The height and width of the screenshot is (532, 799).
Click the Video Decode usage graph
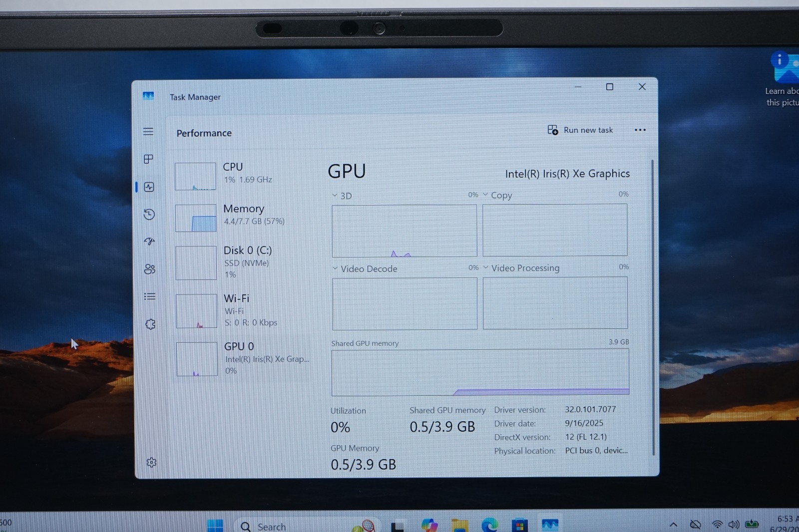pos(405,304)
